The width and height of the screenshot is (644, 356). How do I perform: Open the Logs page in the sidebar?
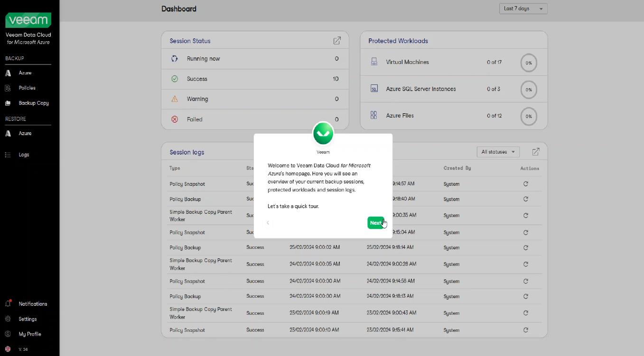point(24,155)
